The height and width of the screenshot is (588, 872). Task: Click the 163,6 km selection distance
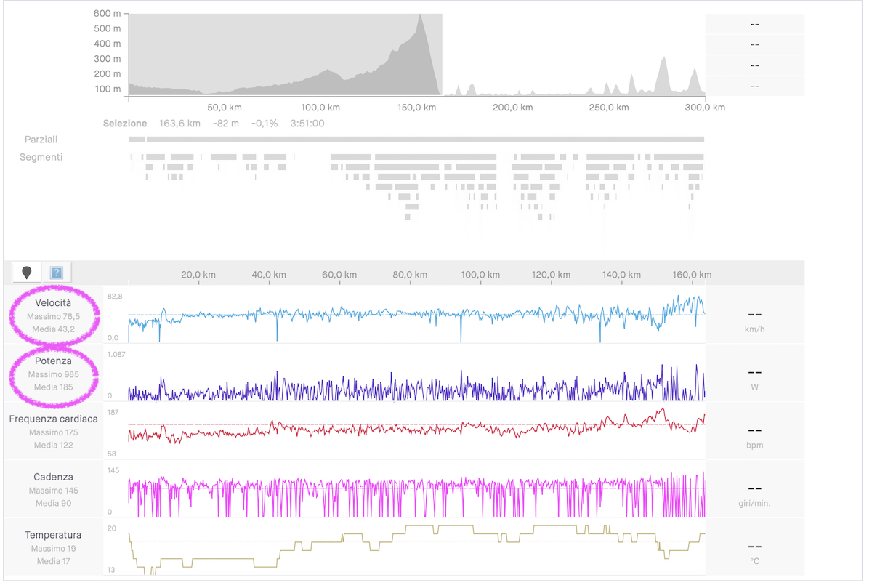click(x=179, y=124)
